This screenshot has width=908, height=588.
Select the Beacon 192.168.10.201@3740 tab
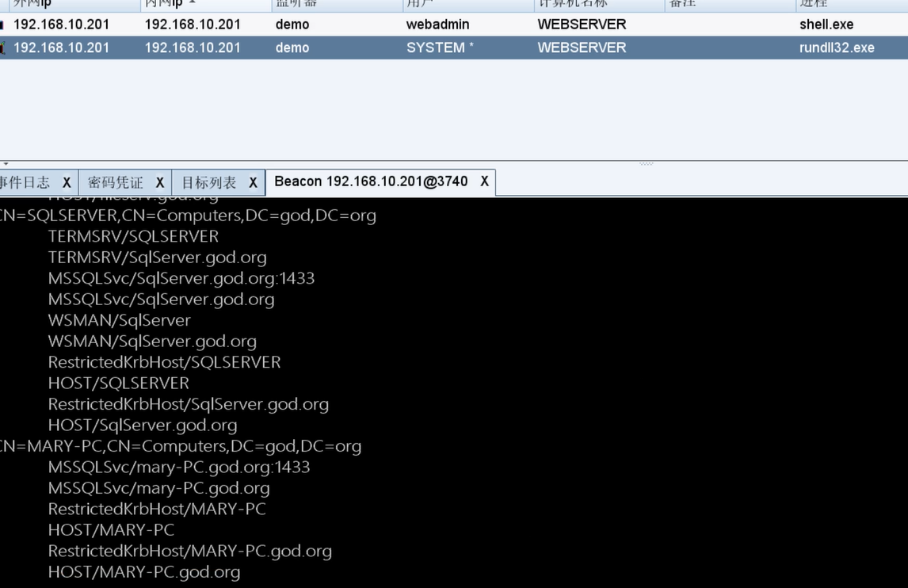click(371, 181)
